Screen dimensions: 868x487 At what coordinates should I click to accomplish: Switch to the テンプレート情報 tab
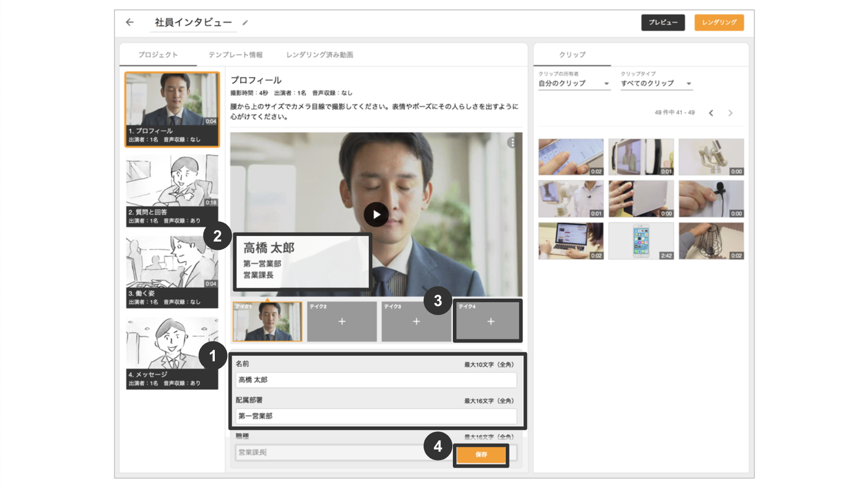(x=235, y=55)
